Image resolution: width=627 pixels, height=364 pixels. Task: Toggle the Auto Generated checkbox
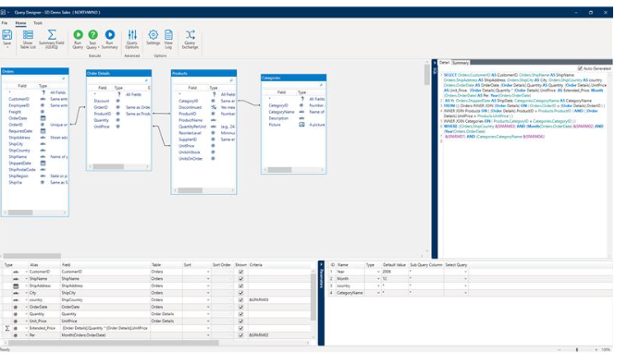[580, 68]
